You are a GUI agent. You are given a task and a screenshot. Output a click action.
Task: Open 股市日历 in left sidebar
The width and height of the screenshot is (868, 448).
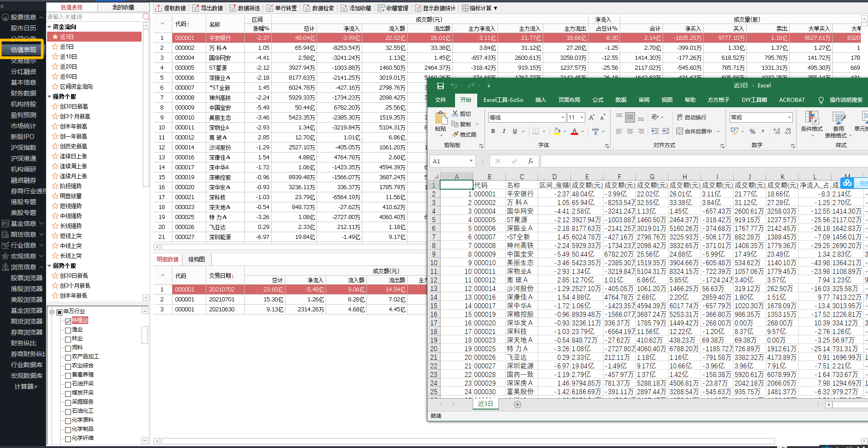pyautogui.click(x=24, y=28)
